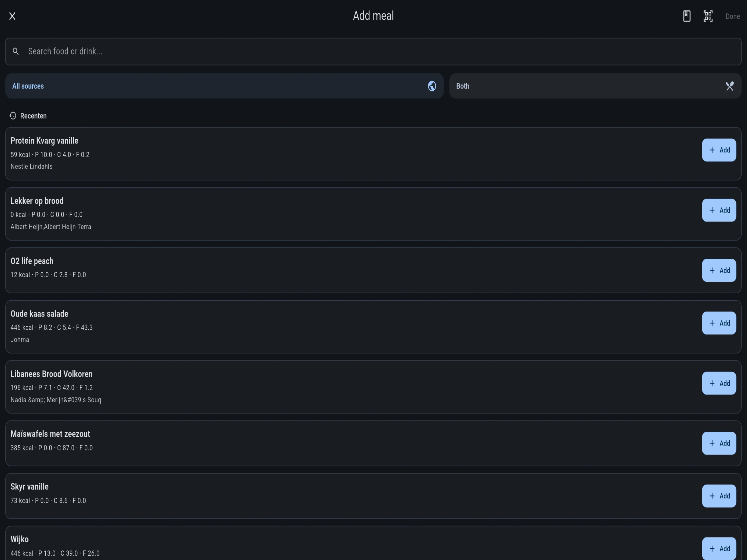Click nutrition line 385 kcal C 87.0
Viewport: 747px width, 560px height.
coord(52,448)
